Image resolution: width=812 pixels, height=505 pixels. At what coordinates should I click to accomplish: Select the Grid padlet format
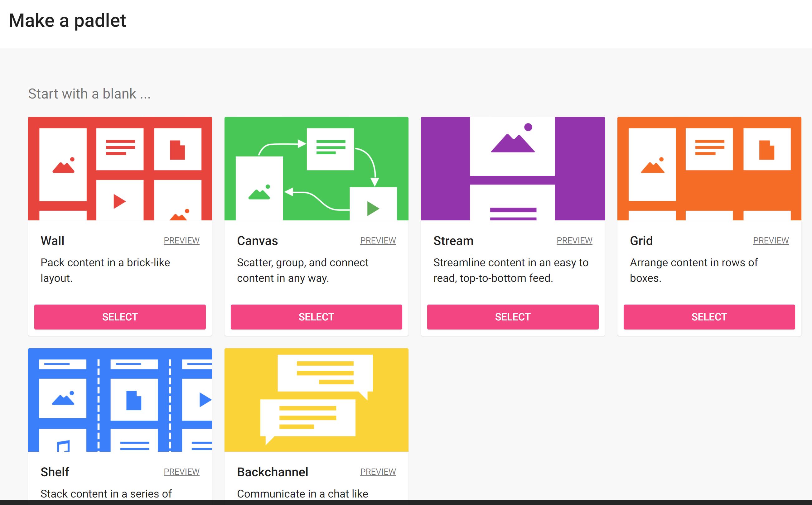[x=709, y=317]
